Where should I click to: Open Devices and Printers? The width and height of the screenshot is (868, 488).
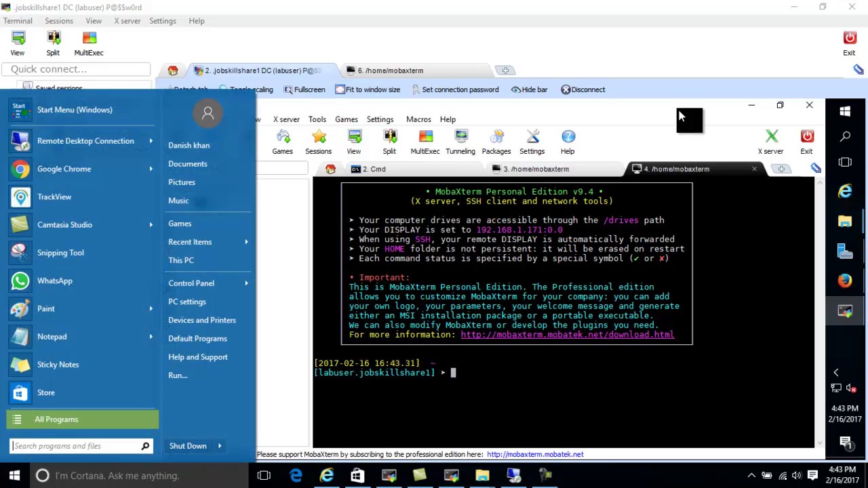202,320
